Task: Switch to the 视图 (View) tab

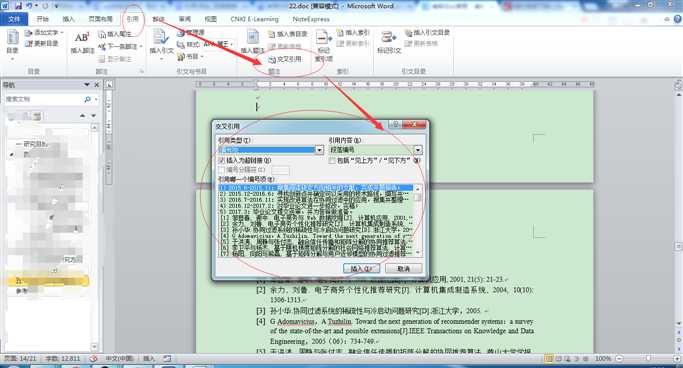Action: 210,19
